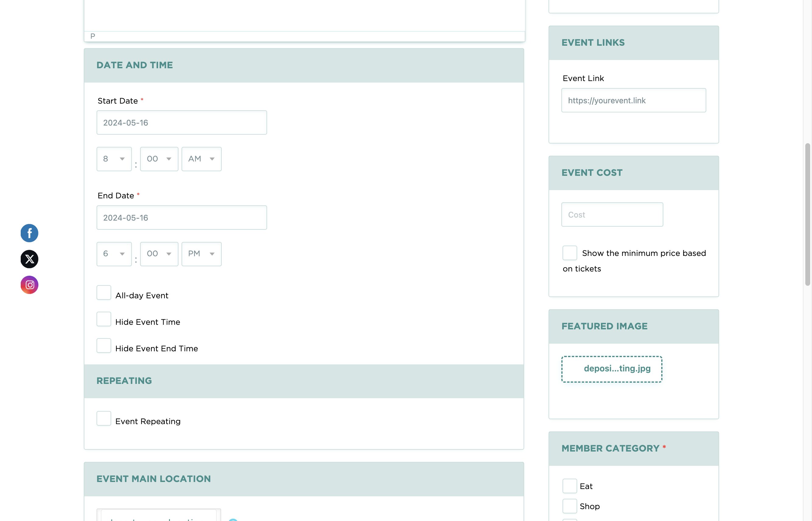Change the start AM period dropdown
This screenshot has height=521, width=812.
pyautogui.click(x=202, y=159)
